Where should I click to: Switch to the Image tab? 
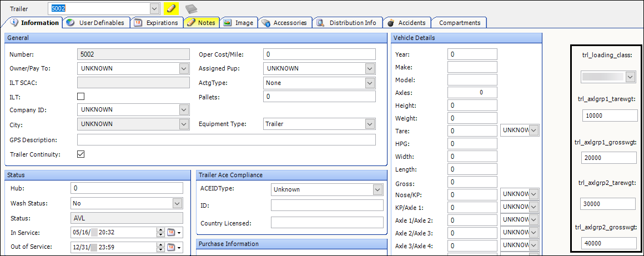click(238, 23)
